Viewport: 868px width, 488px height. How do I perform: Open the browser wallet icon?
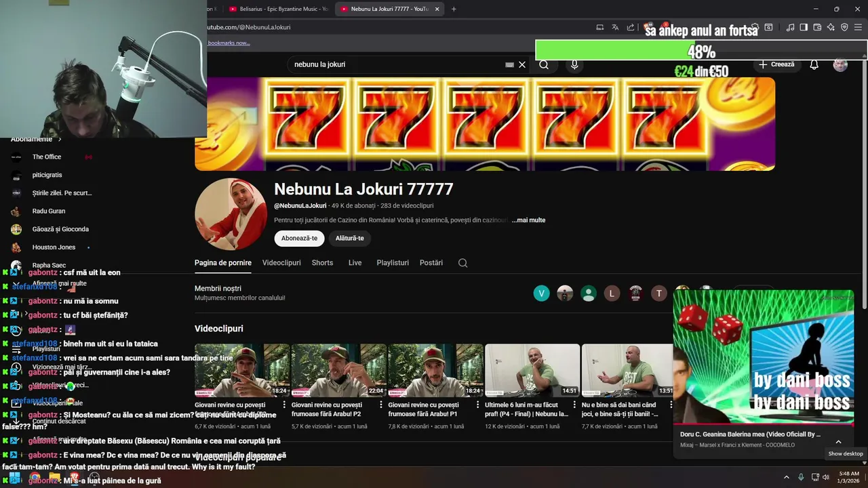(x=817, y=27)
